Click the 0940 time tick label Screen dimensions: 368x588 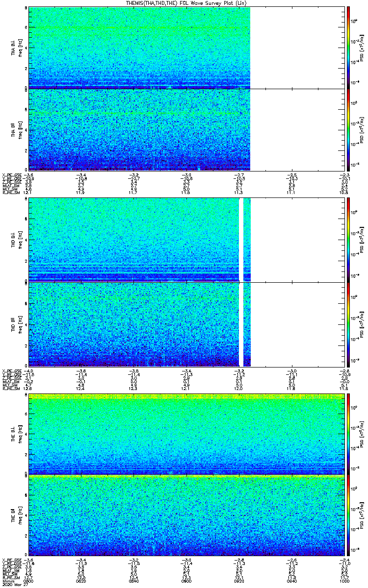(291, 581)
